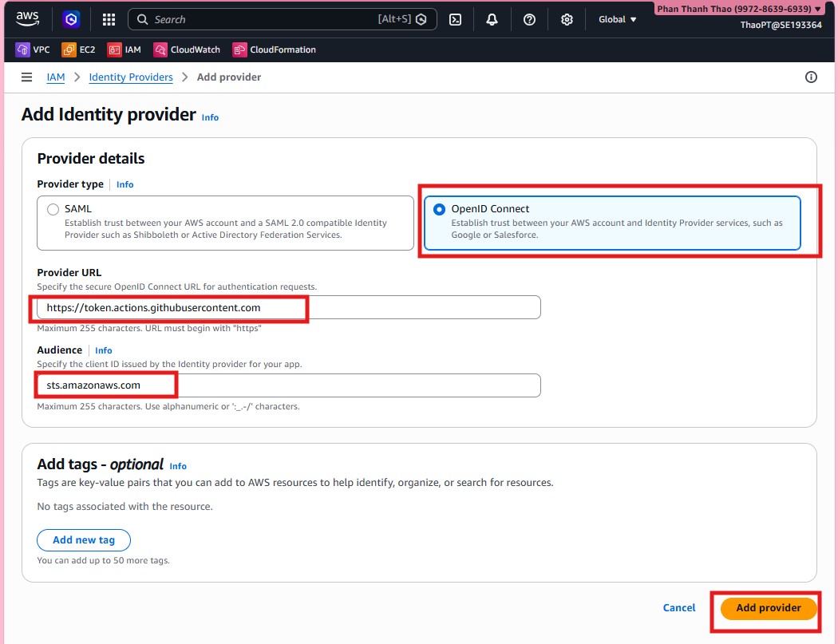
Task: Open the help question mark icon
Action: tap(529, 19)
